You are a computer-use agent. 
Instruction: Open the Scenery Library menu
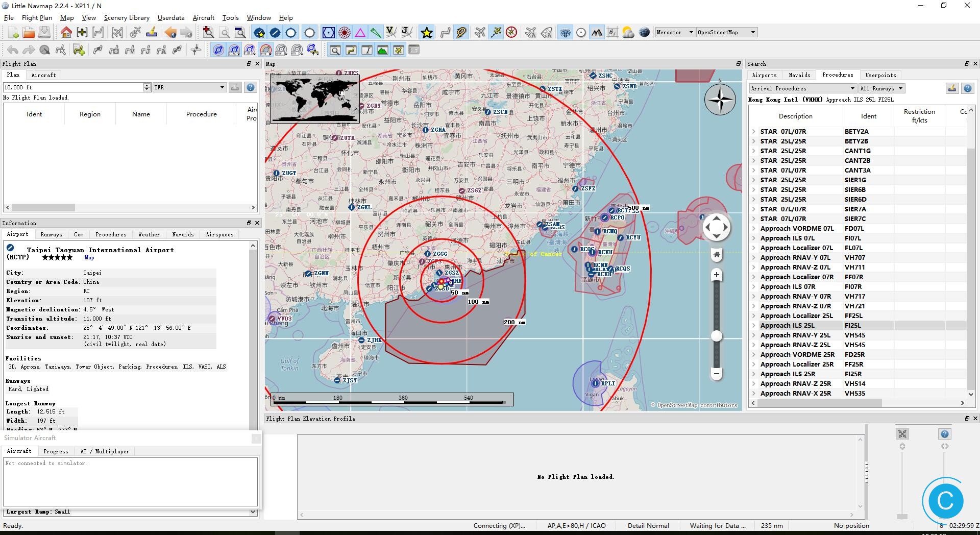[127, 17]
